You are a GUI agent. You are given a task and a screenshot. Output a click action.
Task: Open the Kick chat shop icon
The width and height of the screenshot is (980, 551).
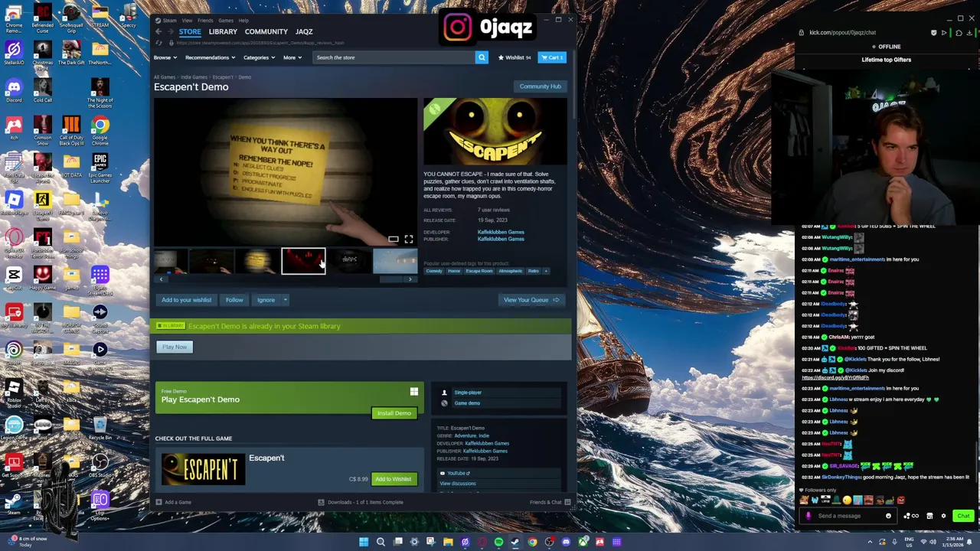929,516
